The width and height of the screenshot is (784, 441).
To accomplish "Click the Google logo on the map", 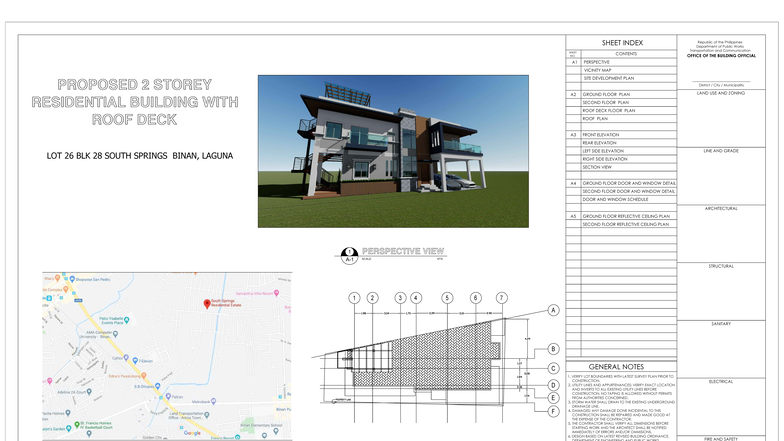I will click(x=192, y=433).
